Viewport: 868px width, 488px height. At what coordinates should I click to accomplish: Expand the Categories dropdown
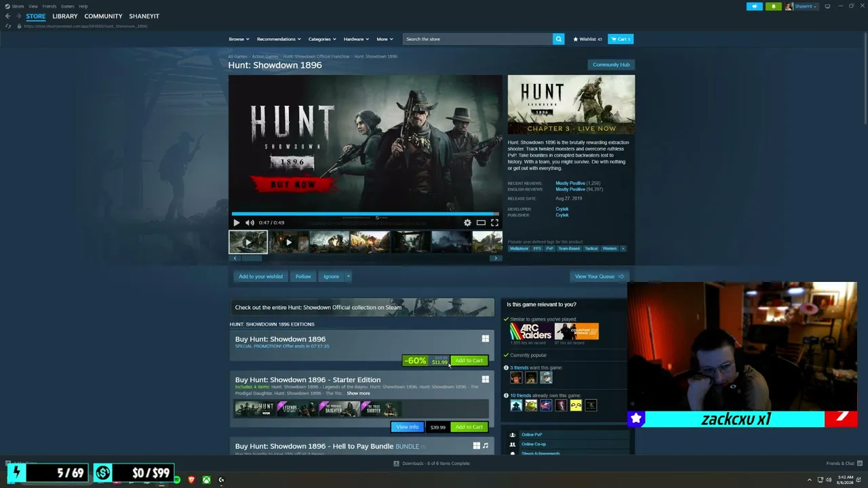[321, 39]
